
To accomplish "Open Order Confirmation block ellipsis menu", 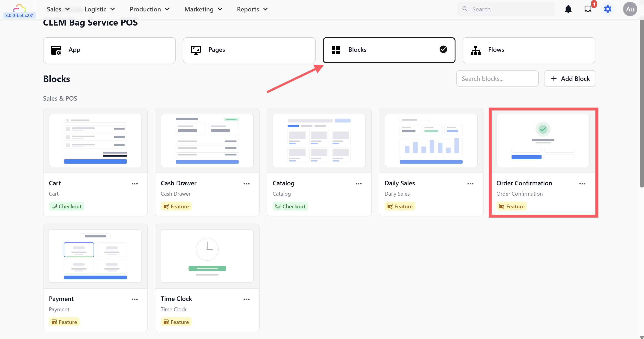I will pyautogui.click(x=582, y=184).
